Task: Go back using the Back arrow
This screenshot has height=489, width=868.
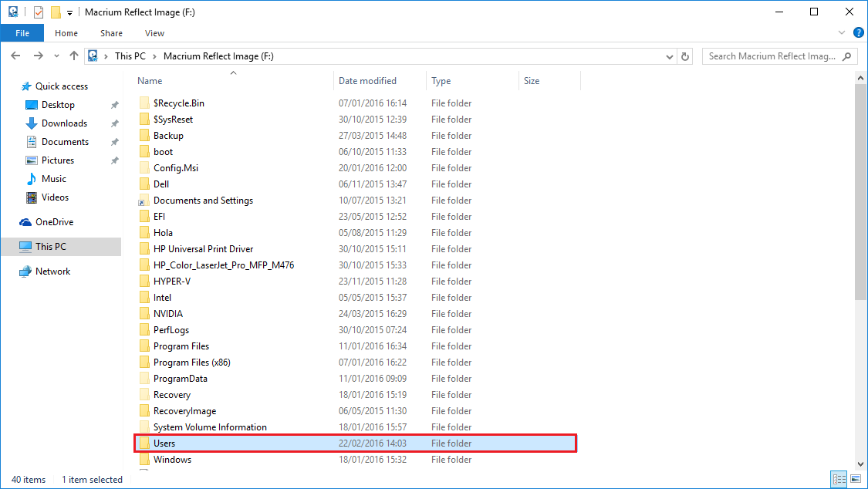Action: pyautogui.click(x=15, y=56)
